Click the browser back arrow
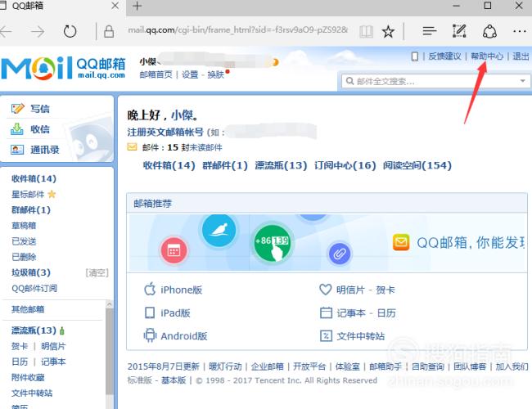The image size is (532, 409). (6, 32)
